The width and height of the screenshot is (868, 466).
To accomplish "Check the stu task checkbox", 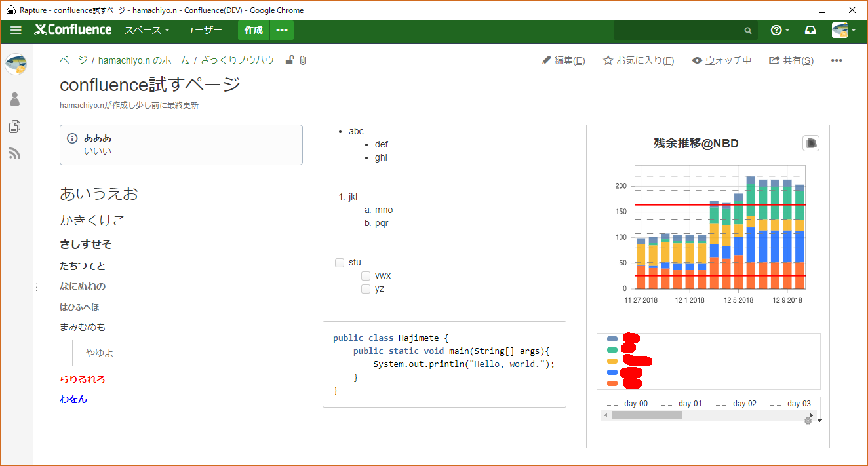I will coord(340,263).
